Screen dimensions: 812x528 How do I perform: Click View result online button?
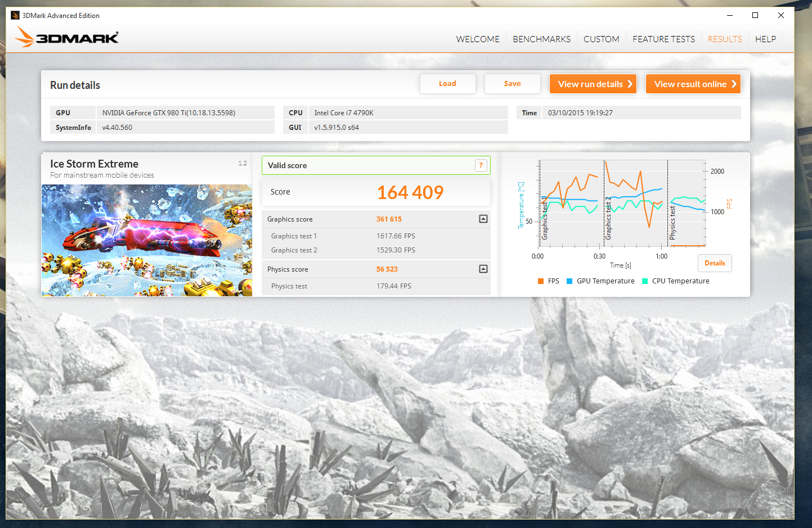[x=693, y=84]
